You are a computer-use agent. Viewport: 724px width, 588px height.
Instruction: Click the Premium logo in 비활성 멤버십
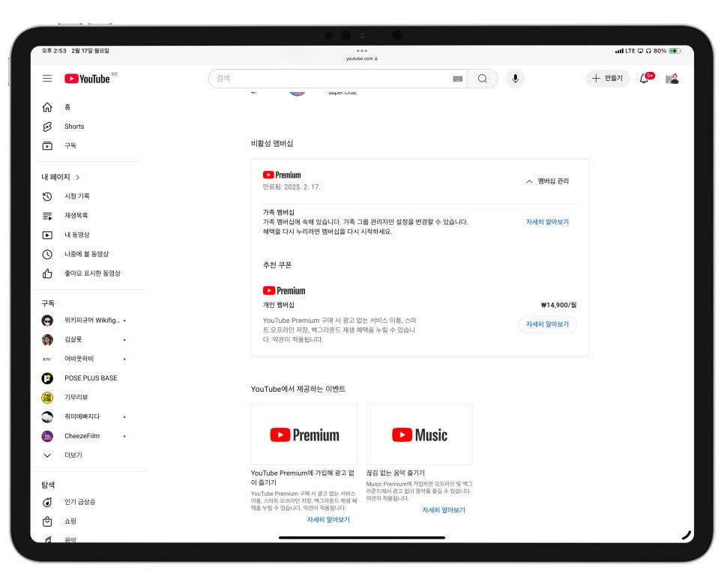[282, 175]
